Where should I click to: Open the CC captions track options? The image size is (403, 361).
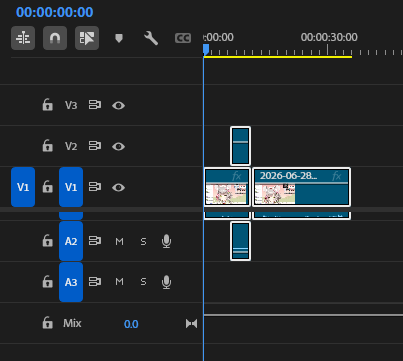[183, 38]
